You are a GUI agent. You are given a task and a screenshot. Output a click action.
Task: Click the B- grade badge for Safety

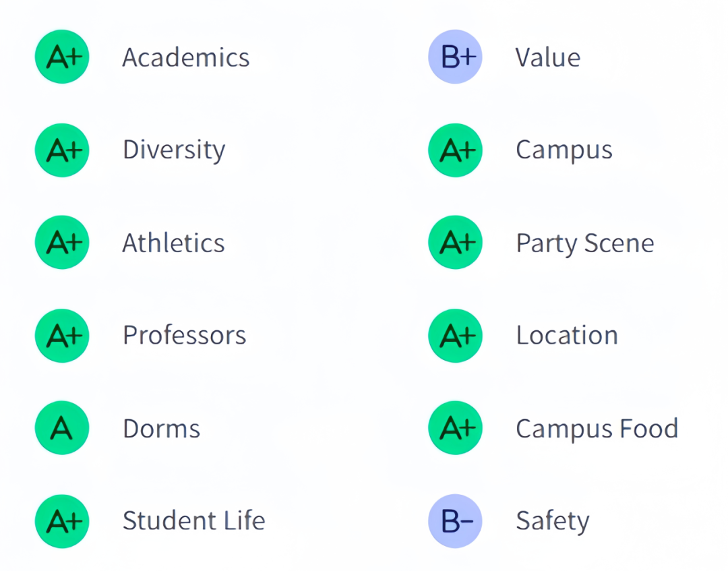(x=455, y=521)
